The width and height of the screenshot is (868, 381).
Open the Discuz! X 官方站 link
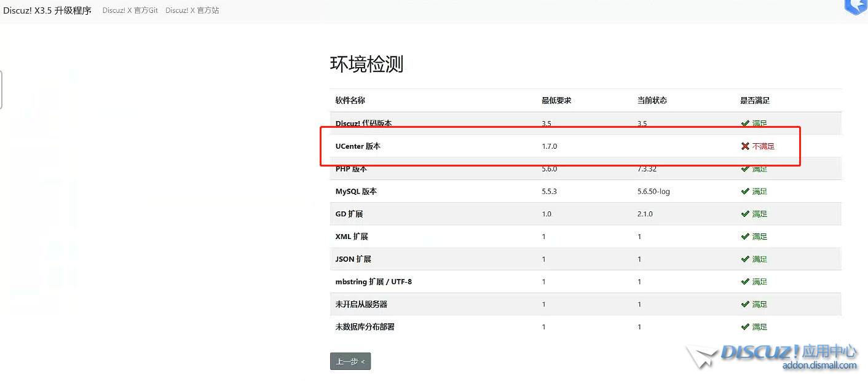coord(192,10)
